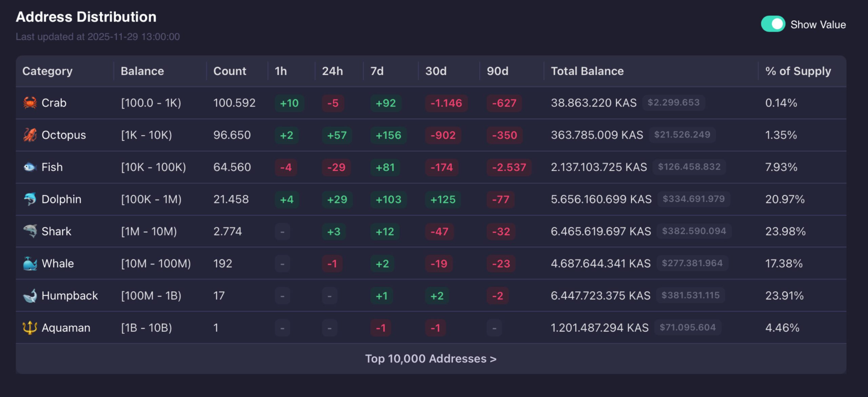This screenshot has width=868, height=397.
Task: Click Fish's -2.537 ninety-day badge
Action: 509,167
